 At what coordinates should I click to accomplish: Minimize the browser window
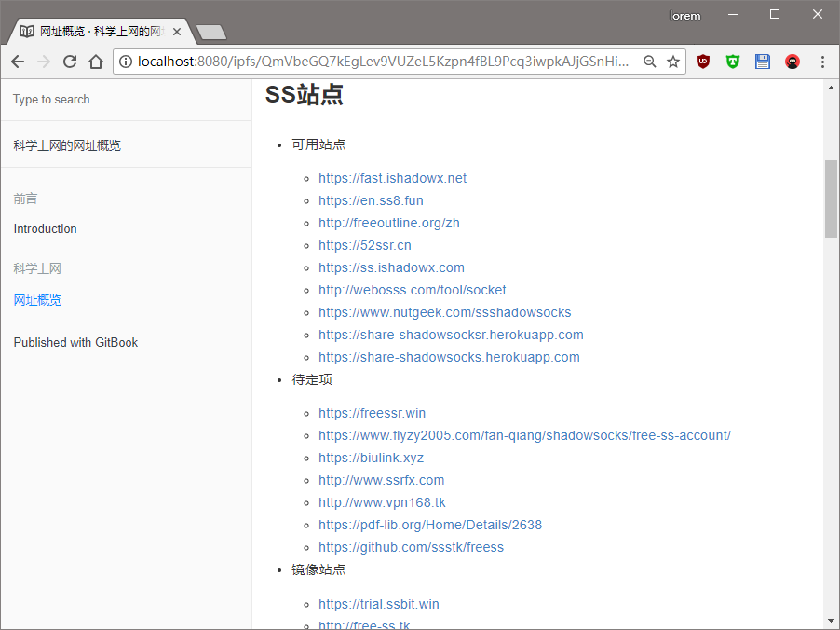733,15
